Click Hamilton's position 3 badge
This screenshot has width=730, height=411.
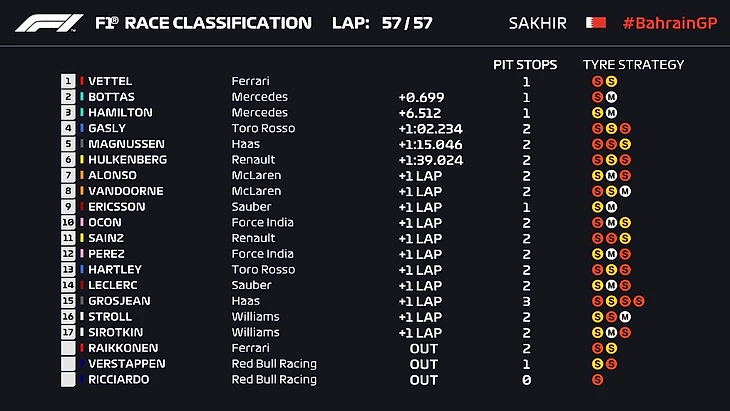click(x=68, y=113)
